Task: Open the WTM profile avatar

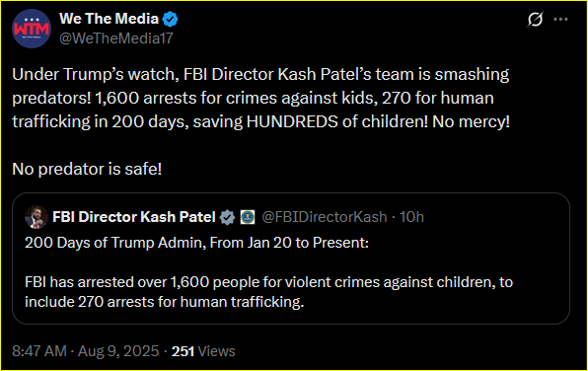Action: click(x=32, y=29)
